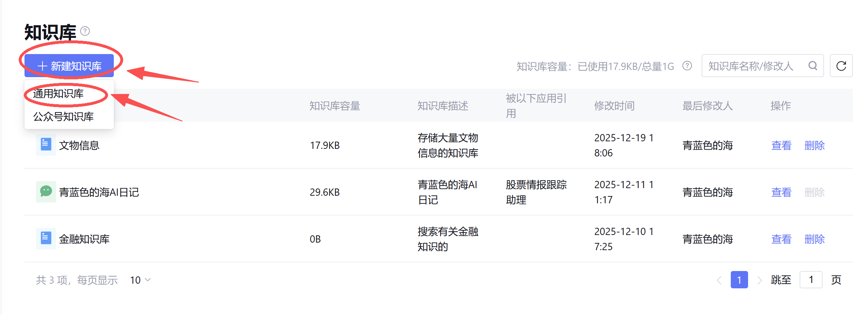Click the capacity help question mark icon
Image resolution: width=868 pixels, height=315 pixels.
[x=687, y=66]
